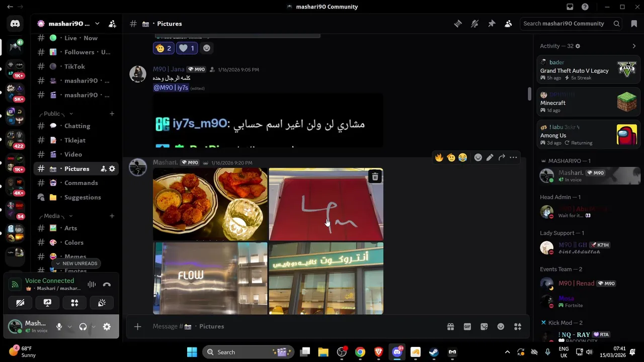This screenshot has width=644, height=362.
Task: React with joy emoji on Mashari message
Action: click(x=463, y=157)
